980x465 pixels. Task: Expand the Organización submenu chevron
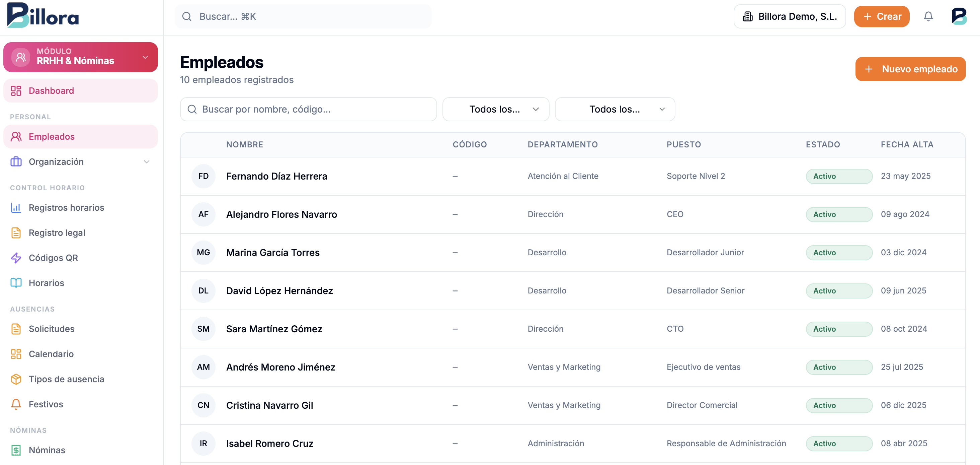147,162
